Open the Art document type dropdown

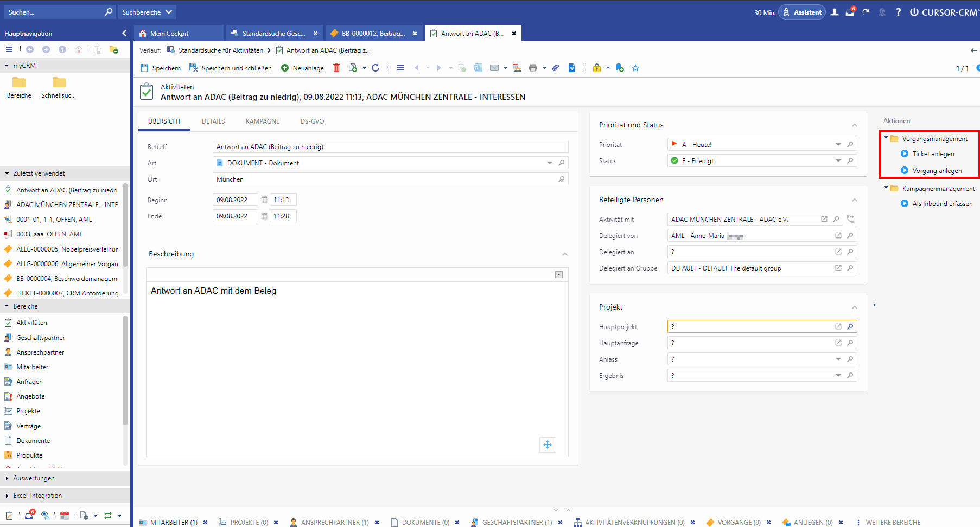tap(549, 163)
